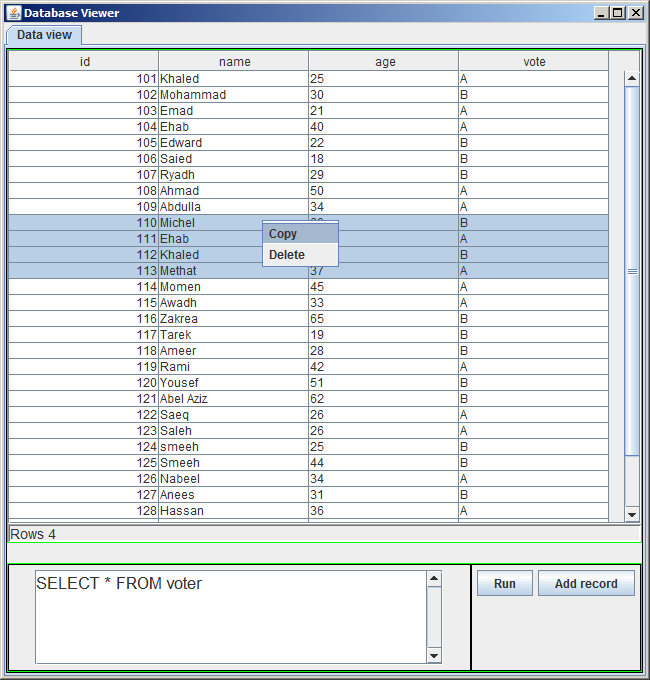Click the age cell 65

tap(384, 319)
